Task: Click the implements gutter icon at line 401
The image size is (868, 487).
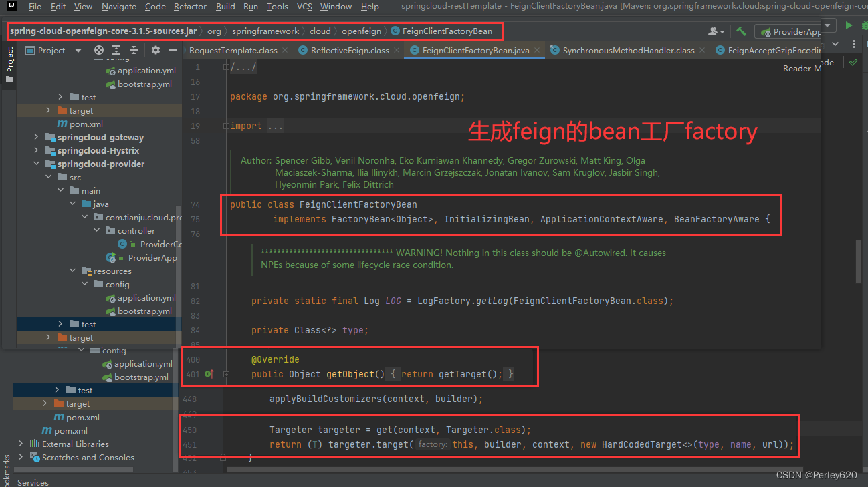Action: point(209,375)
